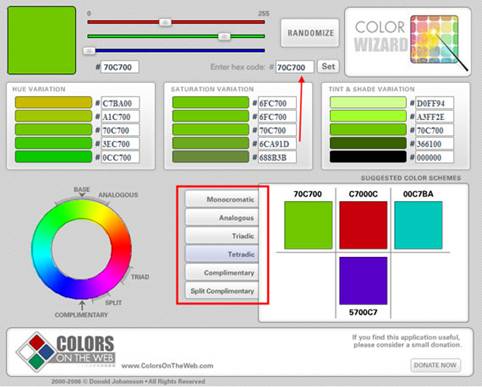
Task: Pick the 0CC700 hue variation swatch
Action: (53, 157)
